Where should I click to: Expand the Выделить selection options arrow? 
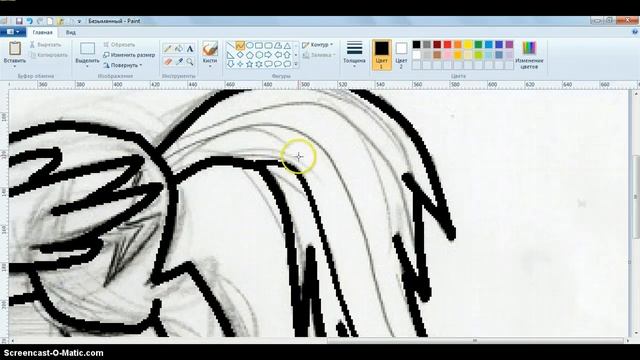click(87, 67)
